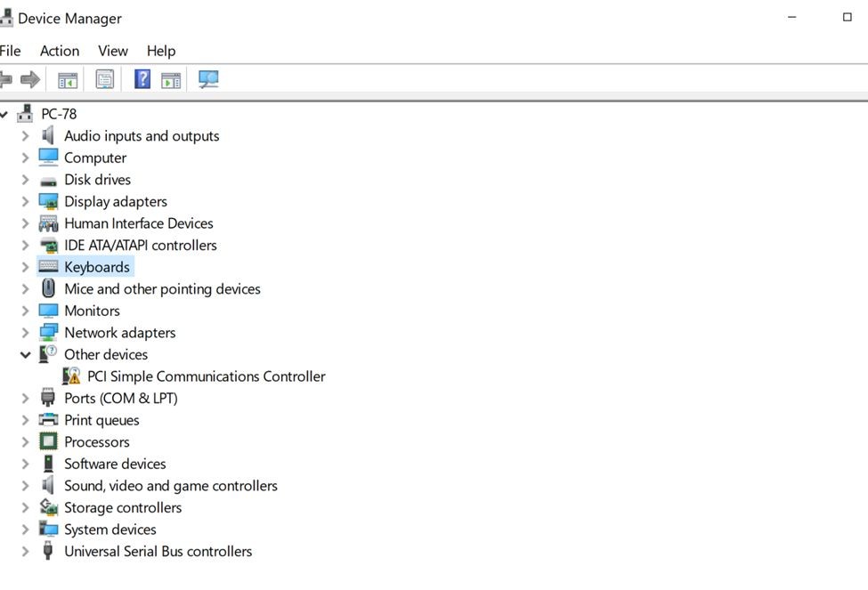This screenshot has width=868, height=590.
Task: Click the Network adapters category icon
Action: (x=48, y=333)
